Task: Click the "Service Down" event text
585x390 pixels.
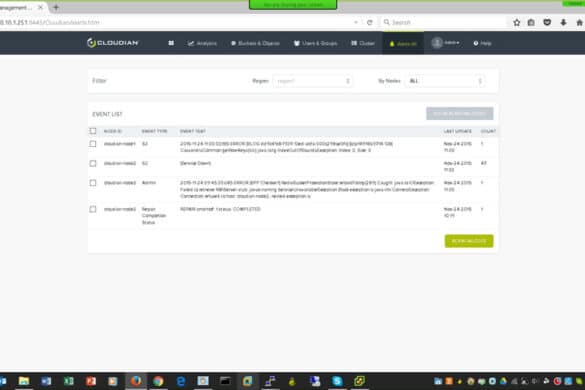Action: tap(195, 163)
